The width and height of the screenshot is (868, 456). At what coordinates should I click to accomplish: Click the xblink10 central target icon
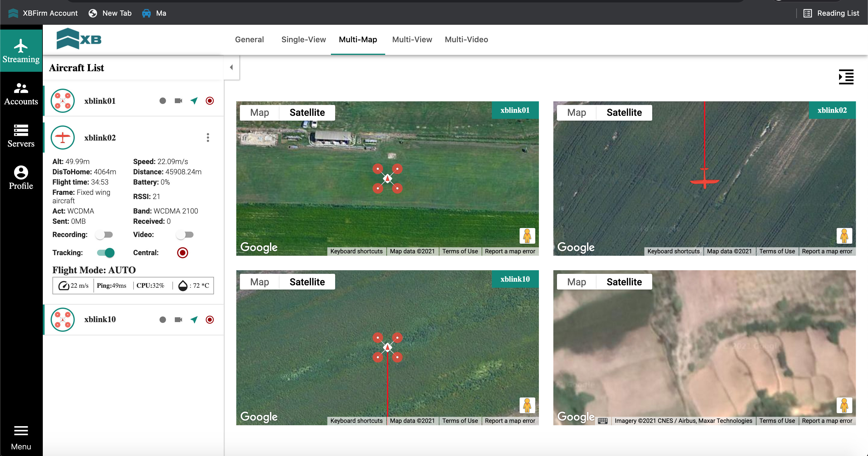click(x=209, y=320)
